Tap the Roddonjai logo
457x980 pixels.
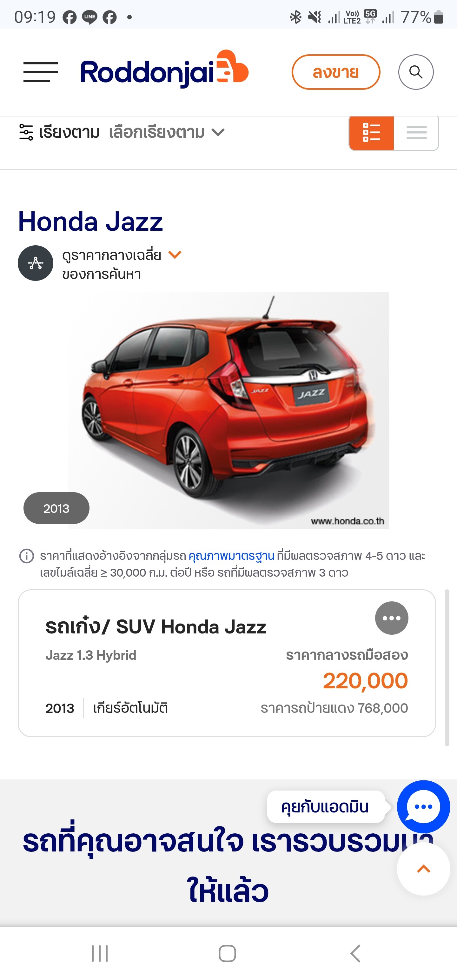[164, 70]
